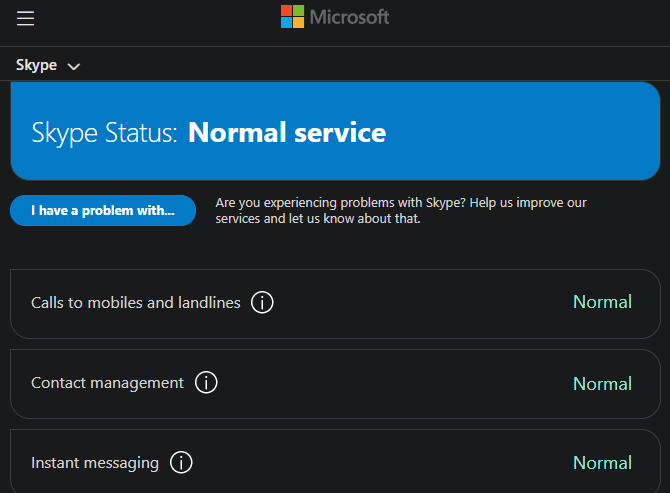Open info icon next to Instant messaging

181,463
